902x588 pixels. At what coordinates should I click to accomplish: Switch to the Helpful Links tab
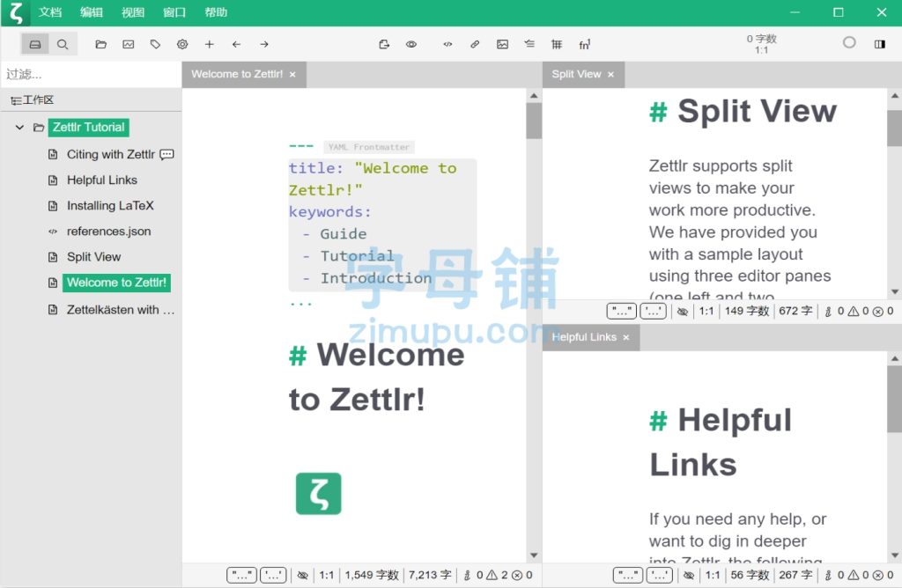(584, 337)
